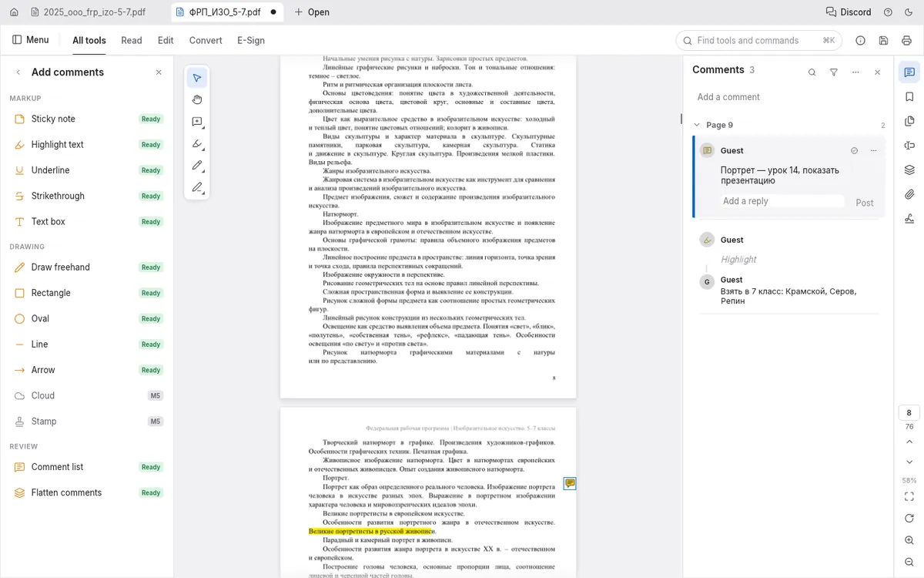Select the Oval drawing tool
Viewport: 924px width, 578px height.
coord(88,318)
